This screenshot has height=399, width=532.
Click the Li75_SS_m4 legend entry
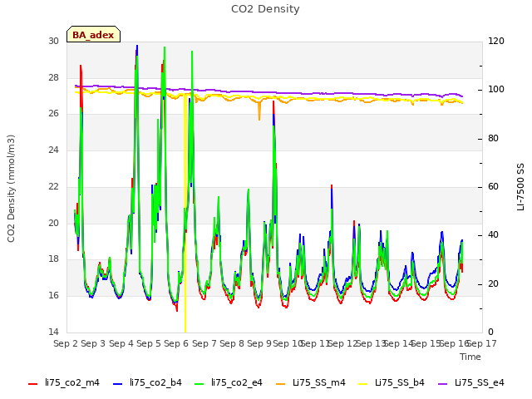(310, 383)
